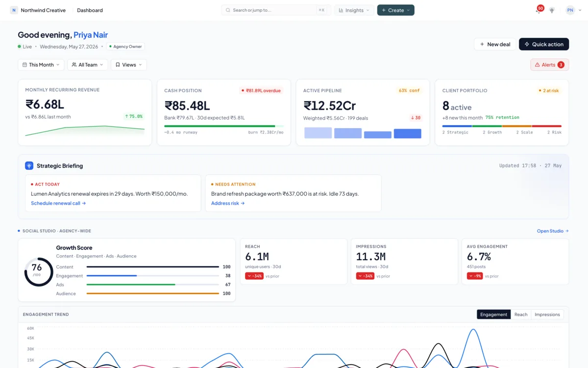
Task: Click the Active Pipeline bar chart
Action: click(363, 133)
